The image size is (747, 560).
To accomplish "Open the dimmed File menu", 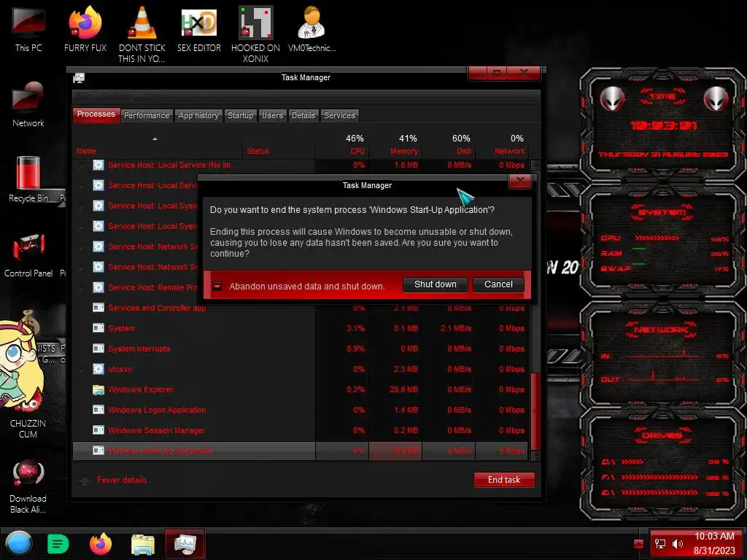I will (84, 96).
